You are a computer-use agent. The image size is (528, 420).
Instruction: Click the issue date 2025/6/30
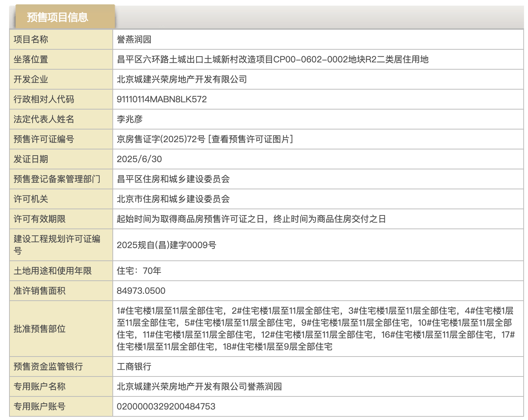(139, 159)
